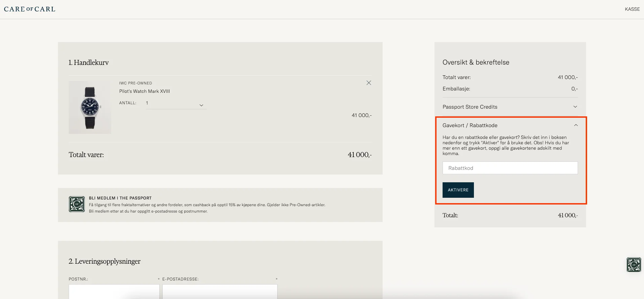Open the floating Passport emblem widget
The width and height of the screenshot is (644, 299).
634,265
